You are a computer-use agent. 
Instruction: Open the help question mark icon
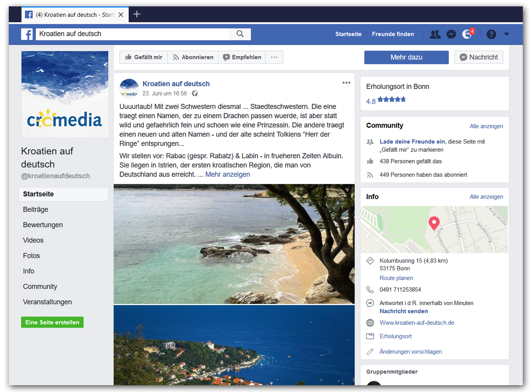(491, 34)
